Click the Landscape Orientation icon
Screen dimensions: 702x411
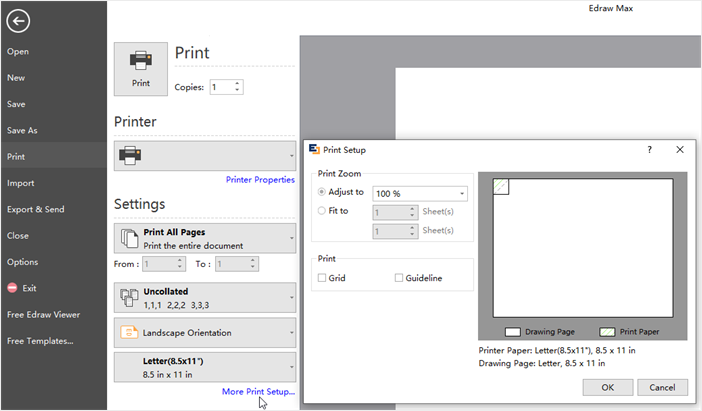(x=129, y=333)
